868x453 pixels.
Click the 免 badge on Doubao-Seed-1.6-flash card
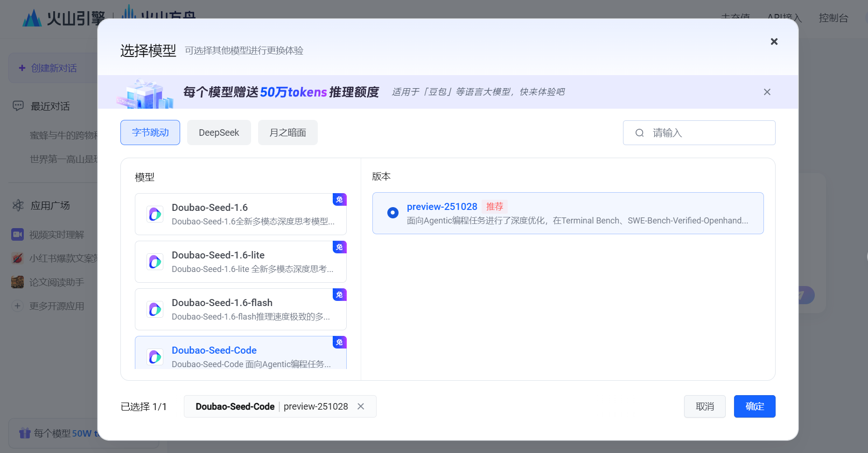(339, 295)
